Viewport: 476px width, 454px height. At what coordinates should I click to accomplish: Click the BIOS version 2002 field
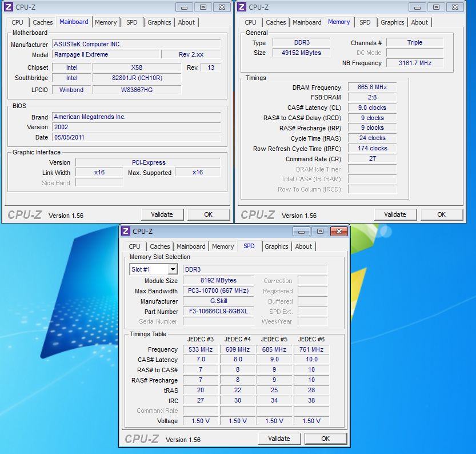click(137, 127)
